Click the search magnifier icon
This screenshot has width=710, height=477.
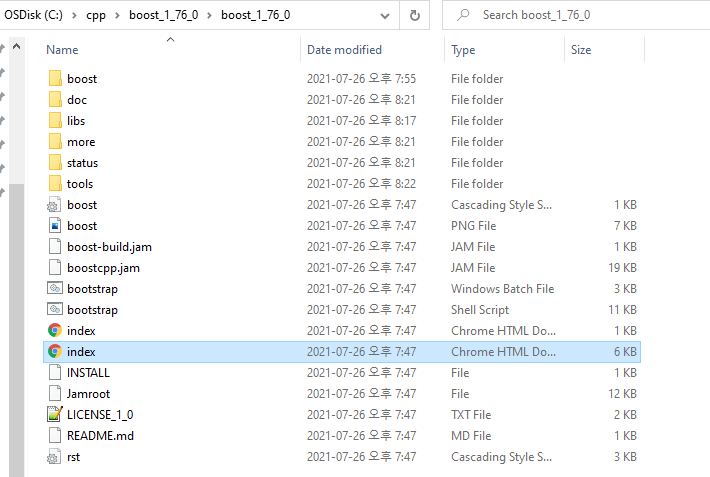coord(463,15)
